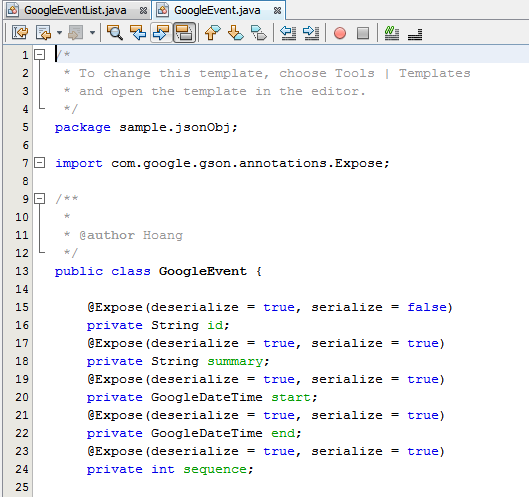
Task: Click Find Next Occurrence icon
Action: (161, 33)
